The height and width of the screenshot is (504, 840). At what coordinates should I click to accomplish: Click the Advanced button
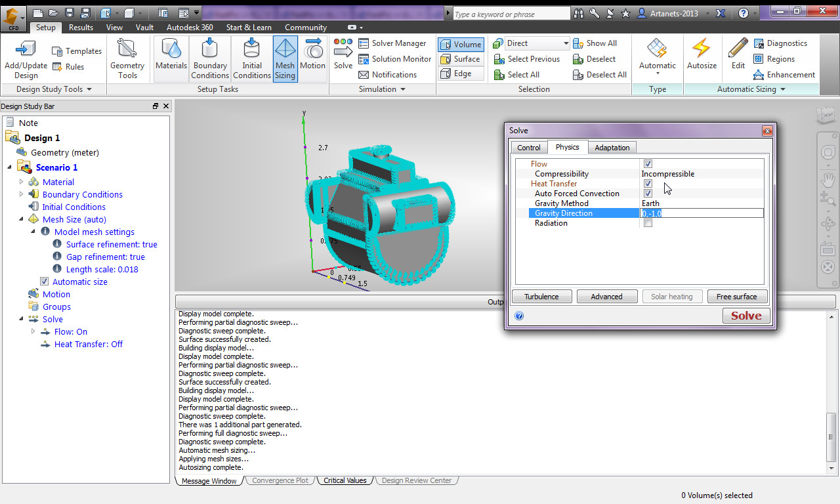coord(606,297)
